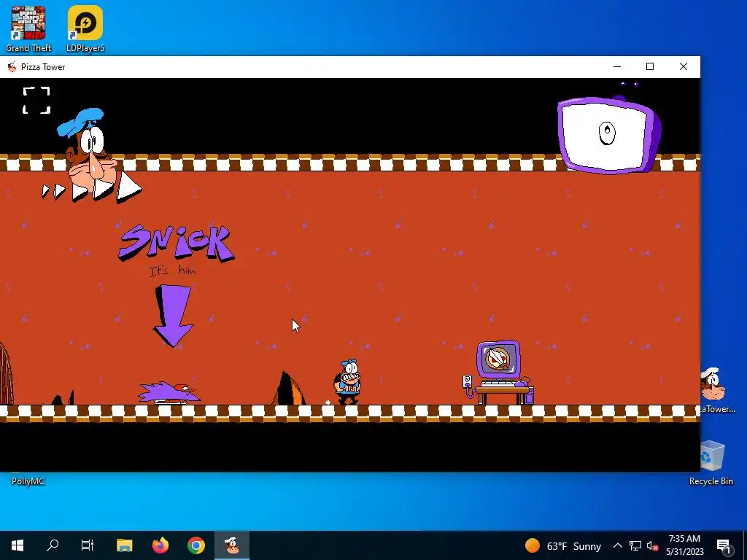Click the muted volume tray icon
The width and height of the screenshot is (747, 560).
pos(652,545)
